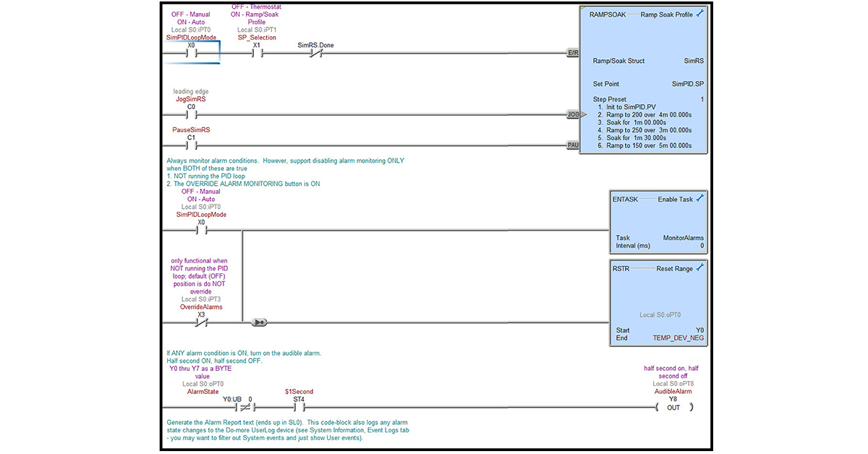Image resolution: width=868 pixels, height=454 pixels.
Task: Select the JOG input pin on RAMPSOAK
Action: [x=573, y=114]
